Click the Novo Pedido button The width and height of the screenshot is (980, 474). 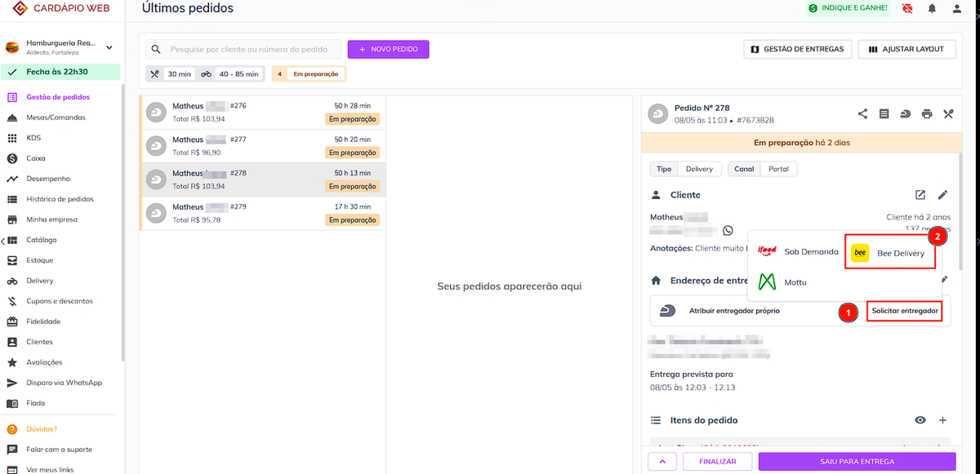[388, 50]
